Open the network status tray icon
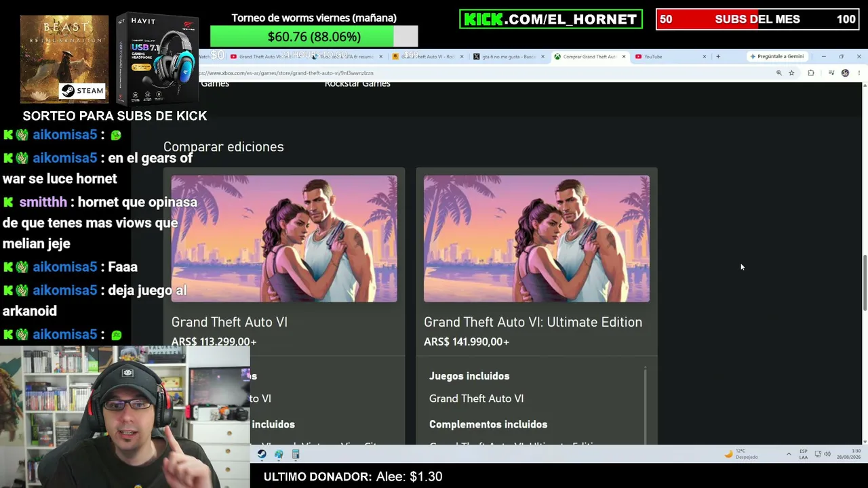This screenshot has width=868, height=488. (818, 454)
